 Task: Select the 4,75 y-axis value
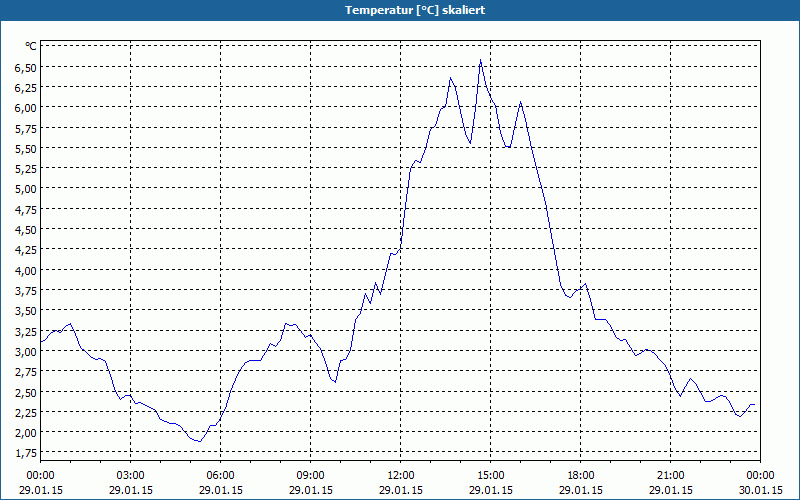pyautogui.click(x=26, y=209)
